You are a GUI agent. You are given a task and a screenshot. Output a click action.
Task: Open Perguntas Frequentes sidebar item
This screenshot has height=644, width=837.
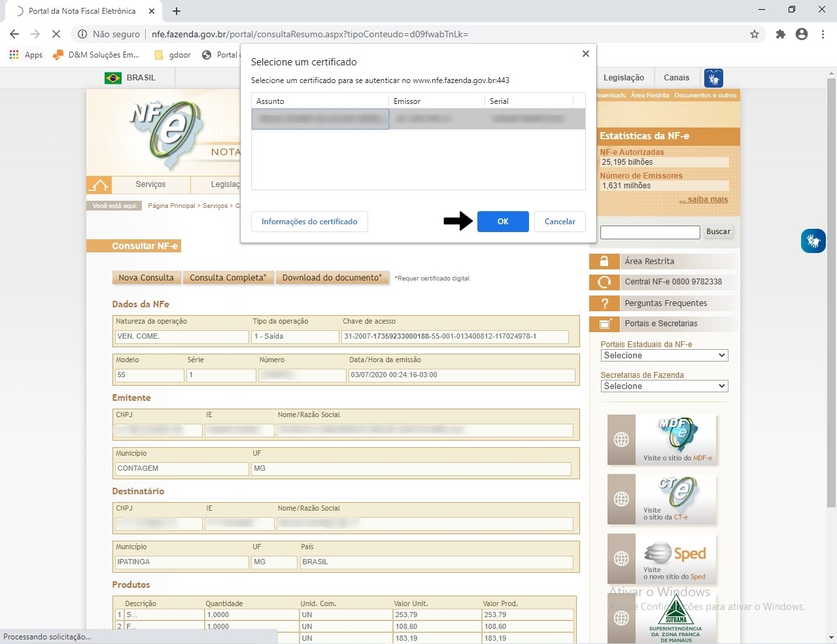click(664, 303)
